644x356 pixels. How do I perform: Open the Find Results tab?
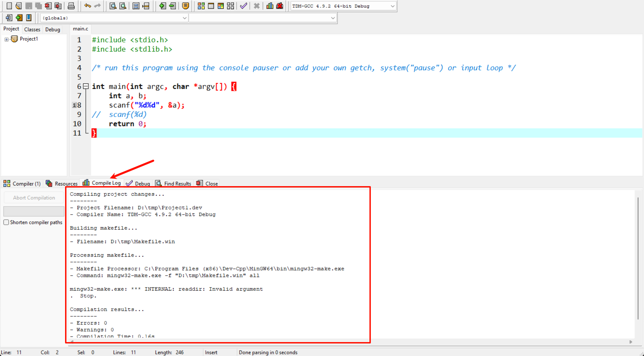tap(174, 183)
